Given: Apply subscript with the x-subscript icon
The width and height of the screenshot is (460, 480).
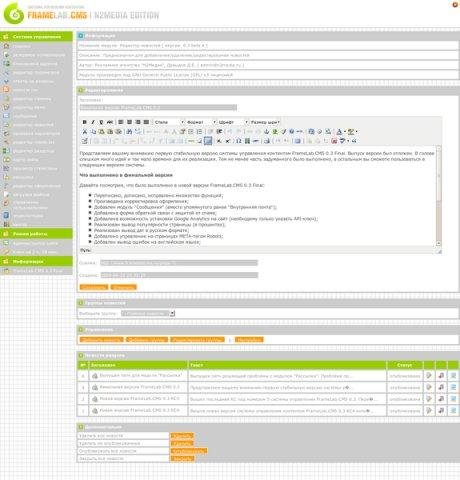Looking at the screenshot, I should pos(219,141).
